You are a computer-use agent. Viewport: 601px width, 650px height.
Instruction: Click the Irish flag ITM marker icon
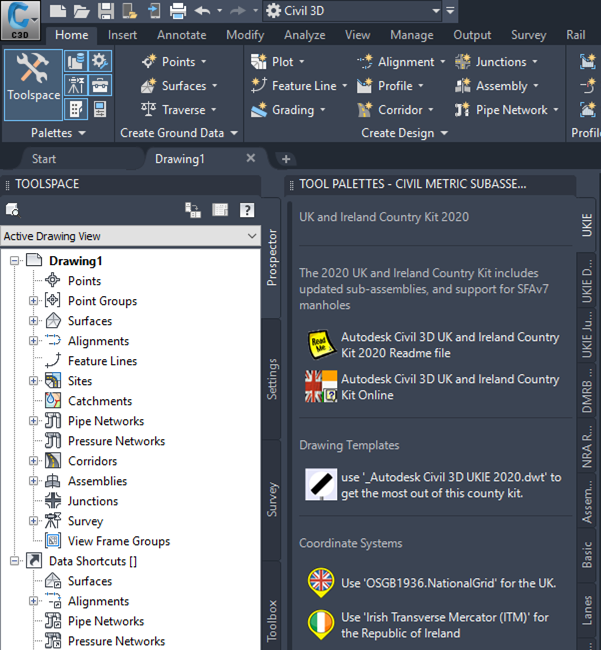click(320, 625)
